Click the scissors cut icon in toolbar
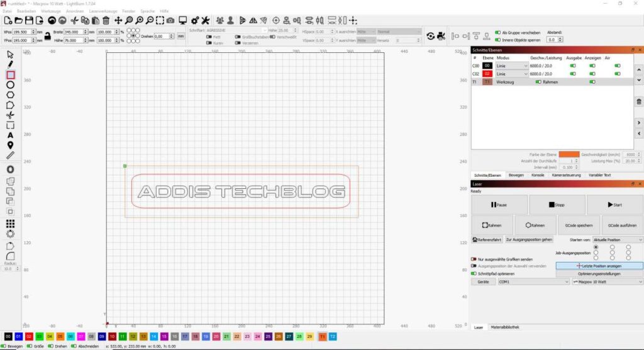 [x=74, y=20]
